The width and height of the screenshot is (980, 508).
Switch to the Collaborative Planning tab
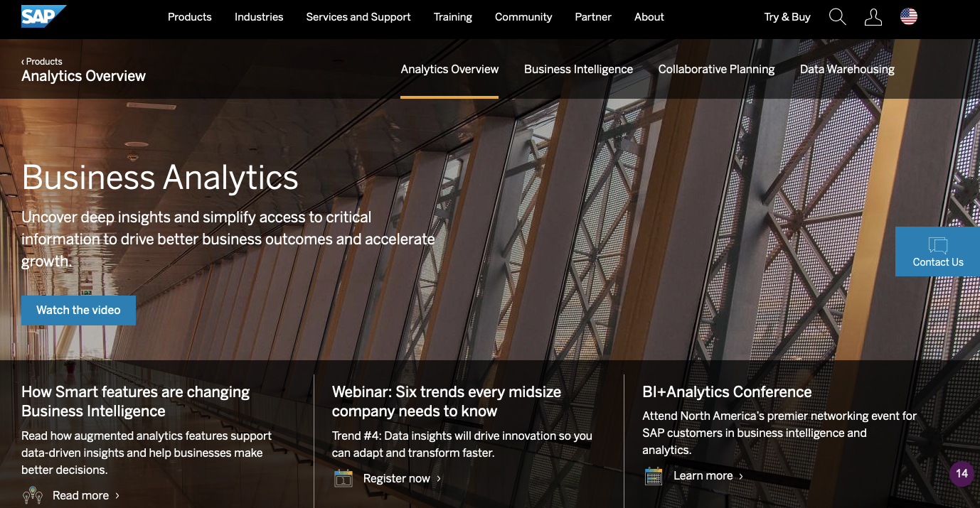tap(716, 69)
